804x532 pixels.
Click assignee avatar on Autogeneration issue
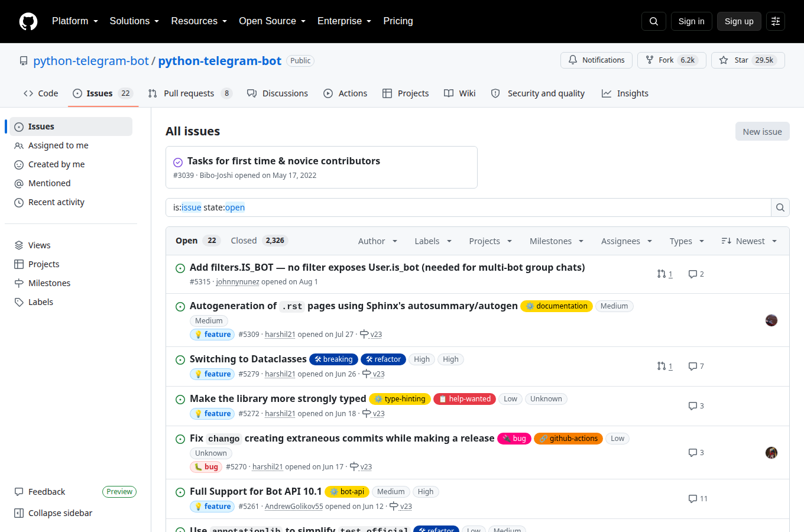click(771, 320)
